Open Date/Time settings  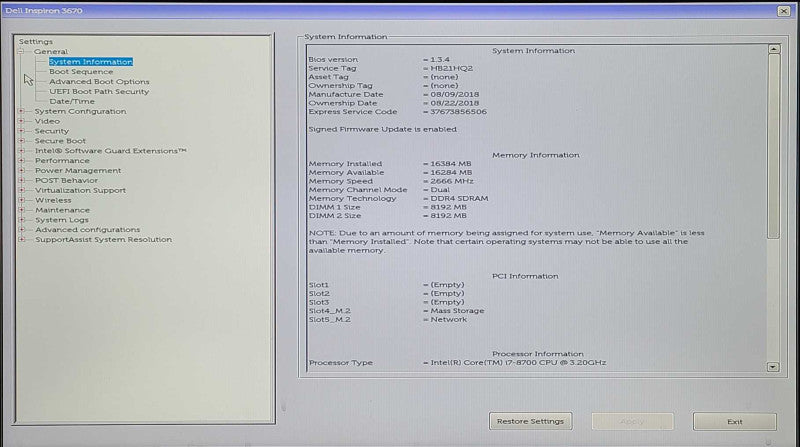72,102
